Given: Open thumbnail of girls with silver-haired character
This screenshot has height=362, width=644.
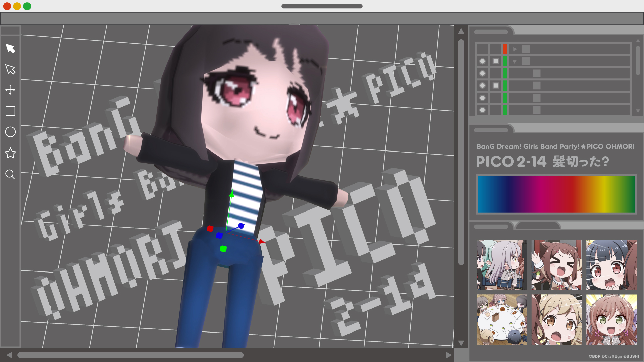Looking at the screenshot, I should tap(502, 265).
